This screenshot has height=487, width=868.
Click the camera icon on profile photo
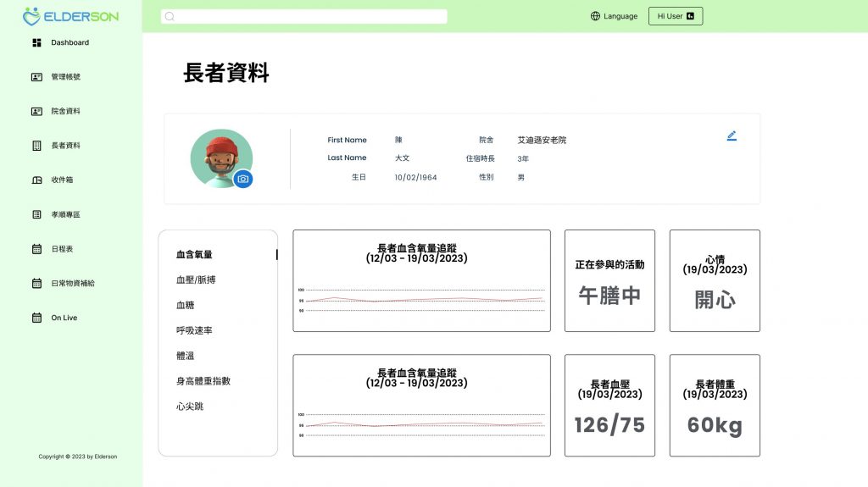coord(243,179)
